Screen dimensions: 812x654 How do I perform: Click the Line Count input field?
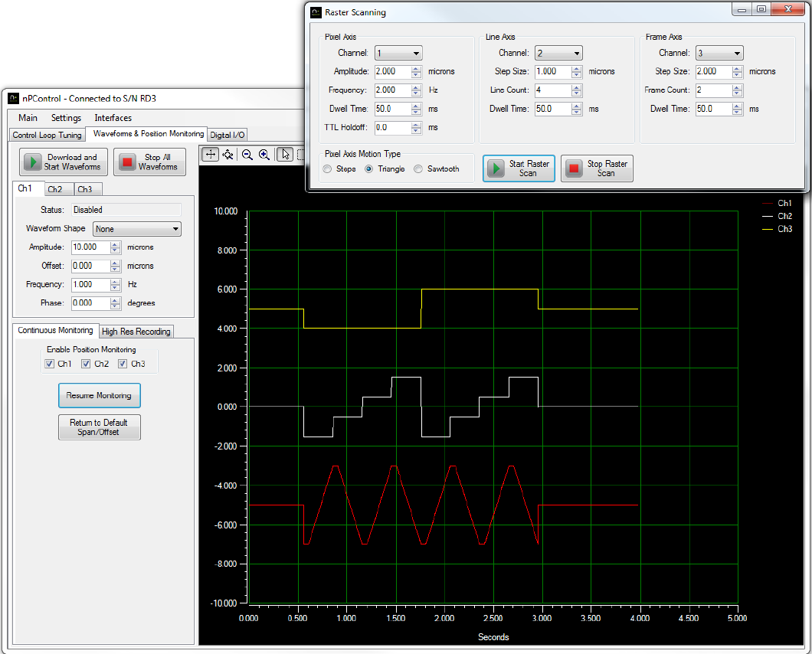coord(548,90)
